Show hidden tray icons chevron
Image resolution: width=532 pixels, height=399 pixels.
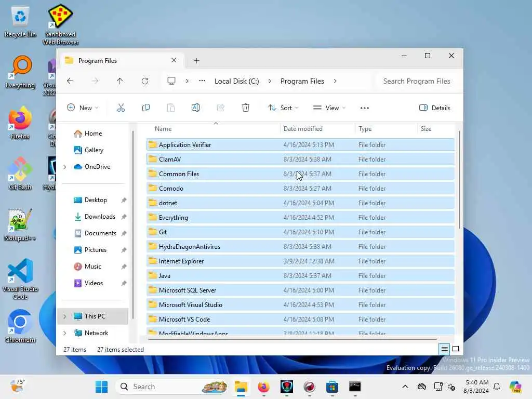[x=405, y=387]
